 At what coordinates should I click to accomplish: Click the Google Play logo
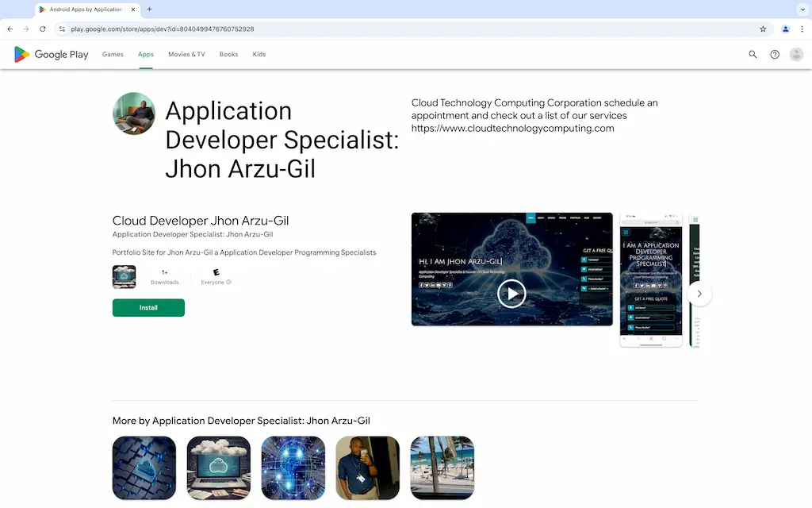pos(51,55)
